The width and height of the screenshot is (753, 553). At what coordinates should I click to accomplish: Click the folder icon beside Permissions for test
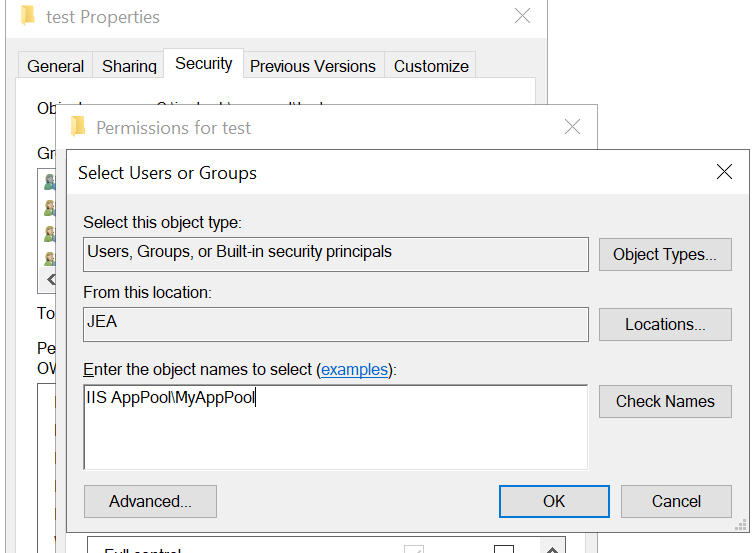pos(78,127)
